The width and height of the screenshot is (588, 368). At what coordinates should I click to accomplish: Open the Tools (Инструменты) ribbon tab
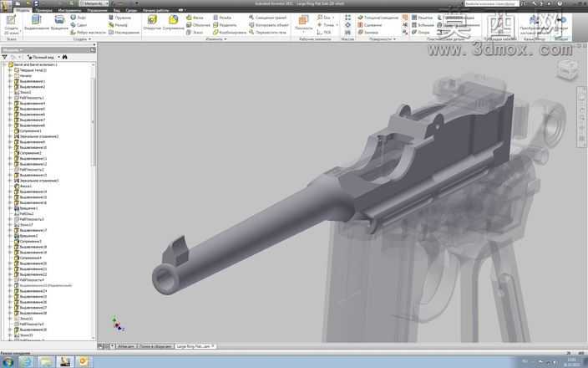[x=69, y=10]
